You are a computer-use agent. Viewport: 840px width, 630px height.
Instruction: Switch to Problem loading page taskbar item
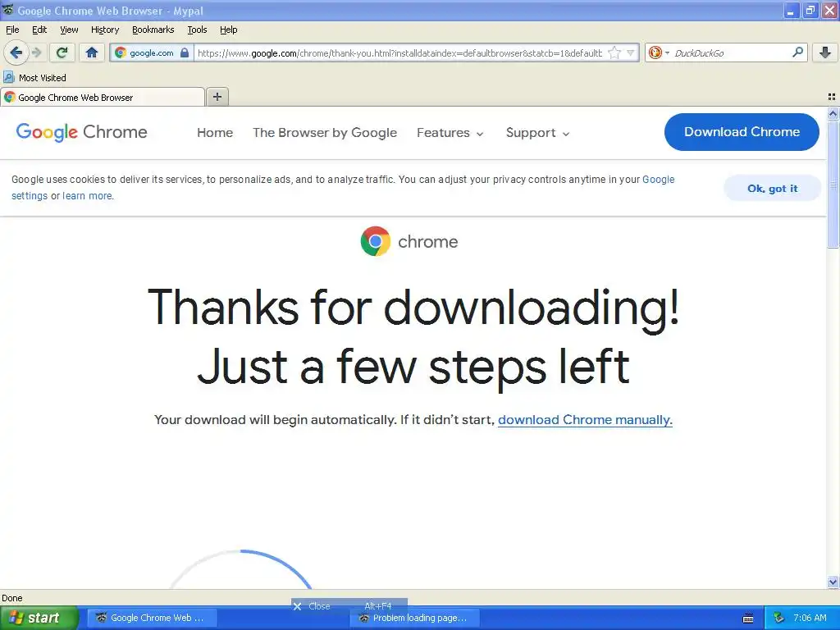tap(414, 618)
